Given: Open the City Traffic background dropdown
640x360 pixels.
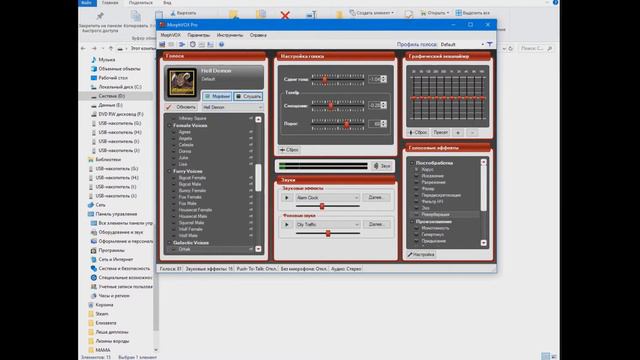Looking at the screenshot, I should tap(328, 224).
